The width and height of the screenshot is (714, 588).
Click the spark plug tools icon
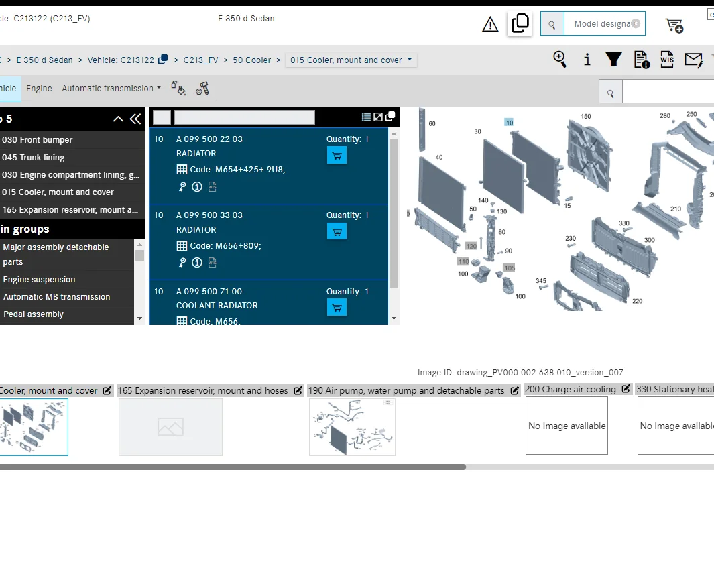(202, 88)
